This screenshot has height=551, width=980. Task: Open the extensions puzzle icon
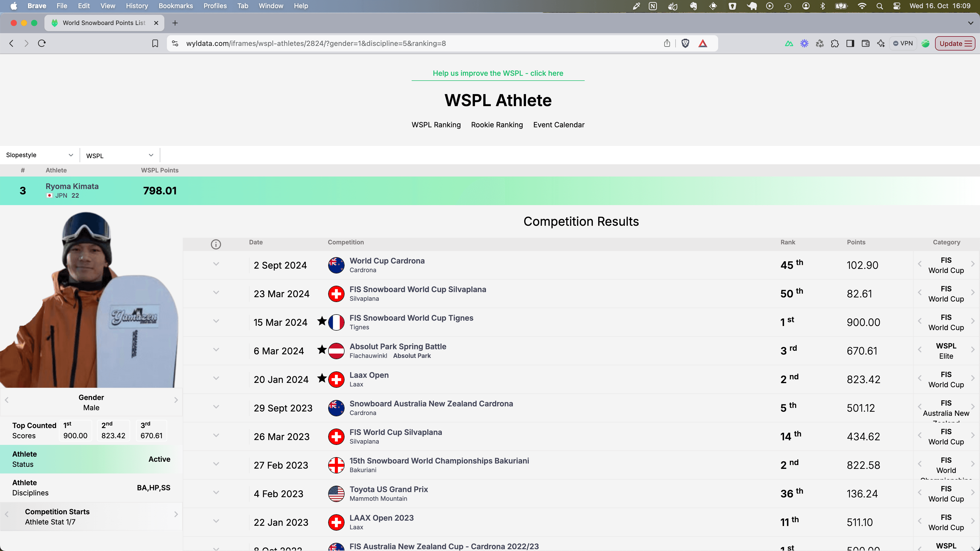click(835, 43)
